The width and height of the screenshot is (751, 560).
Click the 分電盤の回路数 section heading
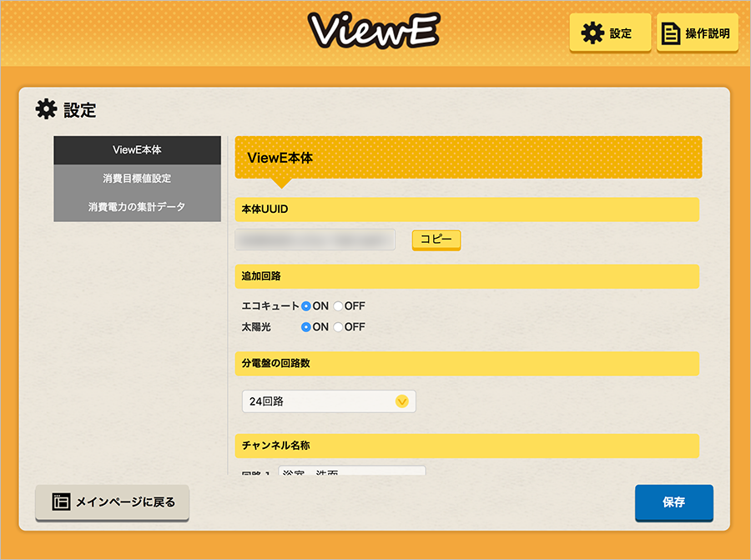point(467,364)
